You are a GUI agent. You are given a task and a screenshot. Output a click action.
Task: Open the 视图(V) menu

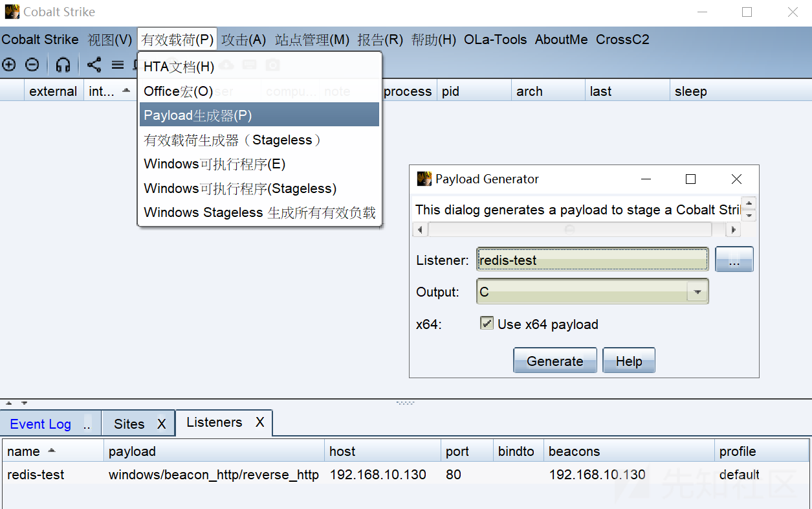point(110,40)
